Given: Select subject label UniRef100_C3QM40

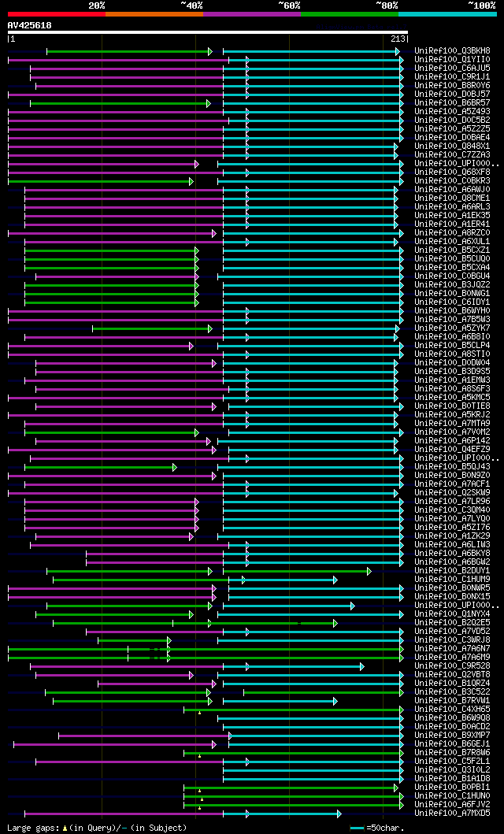Looking at the screenshot, I should [x=453, y=510].
